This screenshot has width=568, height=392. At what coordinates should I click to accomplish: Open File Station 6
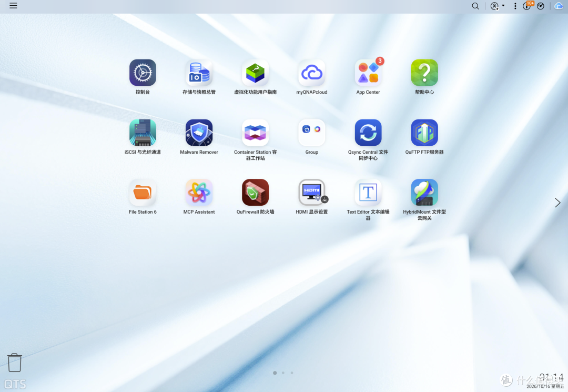(143, 193)
